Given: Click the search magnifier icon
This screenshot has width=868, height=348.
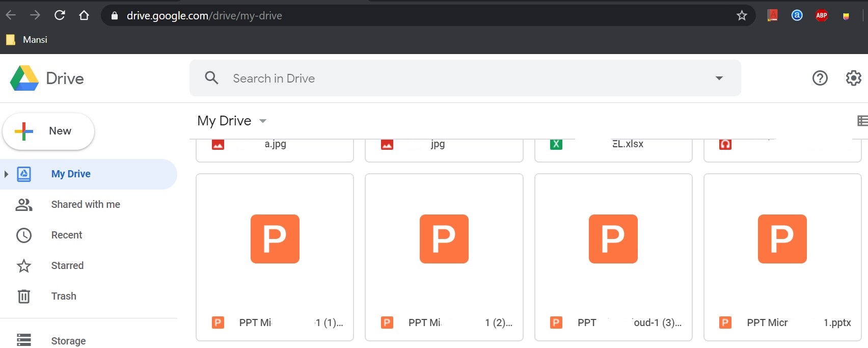Looking at the screenshot, I should pos(211,78).
